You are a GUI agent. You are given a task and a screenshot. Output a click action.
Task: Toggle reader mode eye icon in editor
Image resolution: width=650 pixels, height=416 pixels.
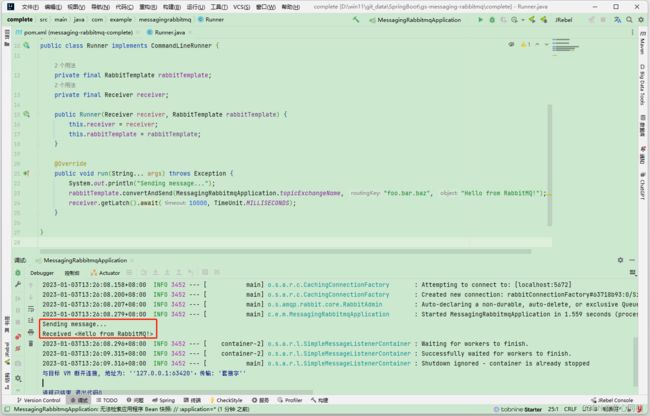[x=512, y=44]
